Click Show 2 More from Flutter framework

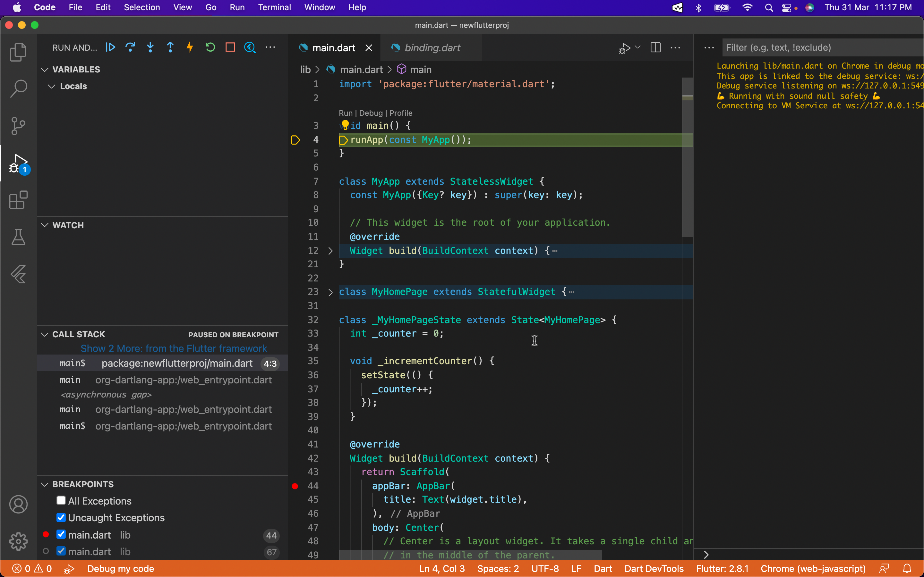pyautogui.click(x=174, y=348)
